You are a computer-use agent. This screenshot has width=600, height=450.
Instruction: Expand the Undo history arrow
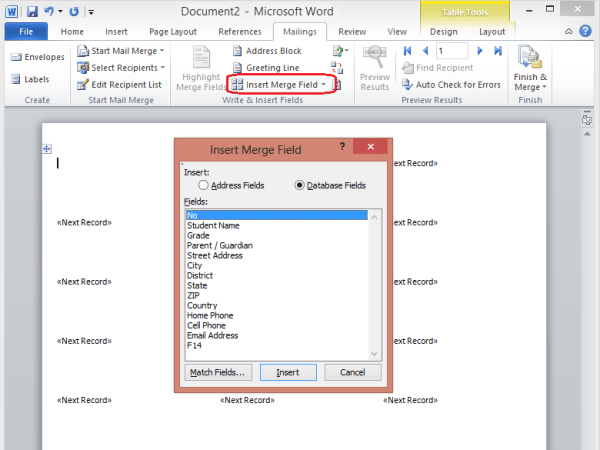tap(60, 11)
